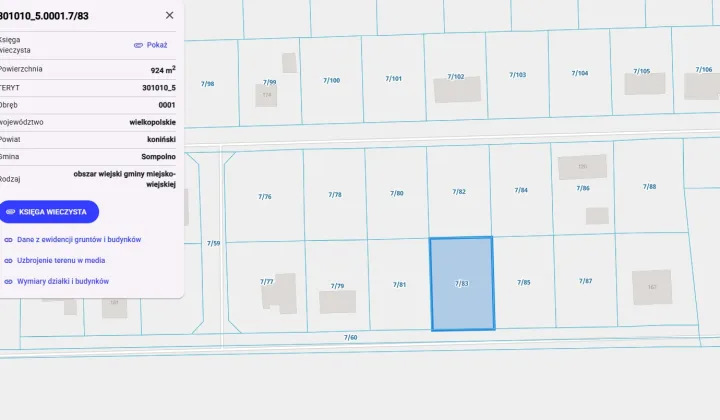Select parcel 7/85 on the map
720x420 pixels.
tap(523, 282)
